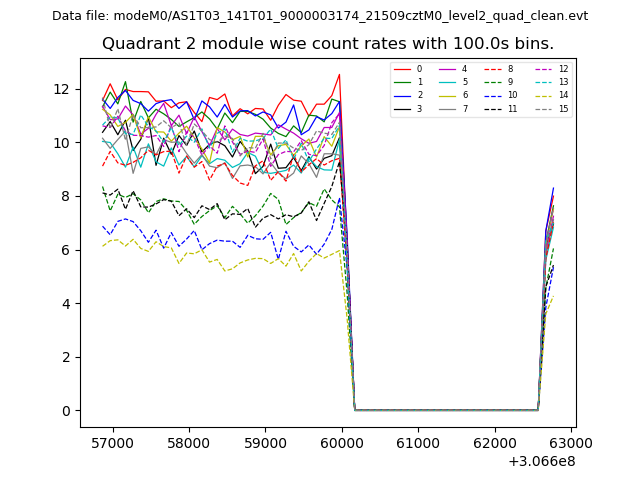The height and width of the screenshot is (480, 640).
Task: Click the x-axis tick label 60000
Action: [341, 442]
